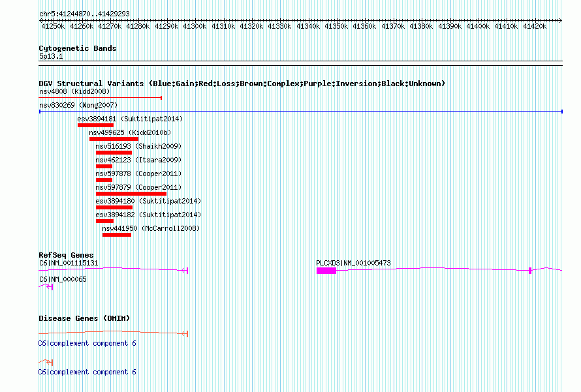Click the Cytogenetic Bands track title
This screenshot has width=581, height=392.
pyautogui.click(x=78, y=48)
